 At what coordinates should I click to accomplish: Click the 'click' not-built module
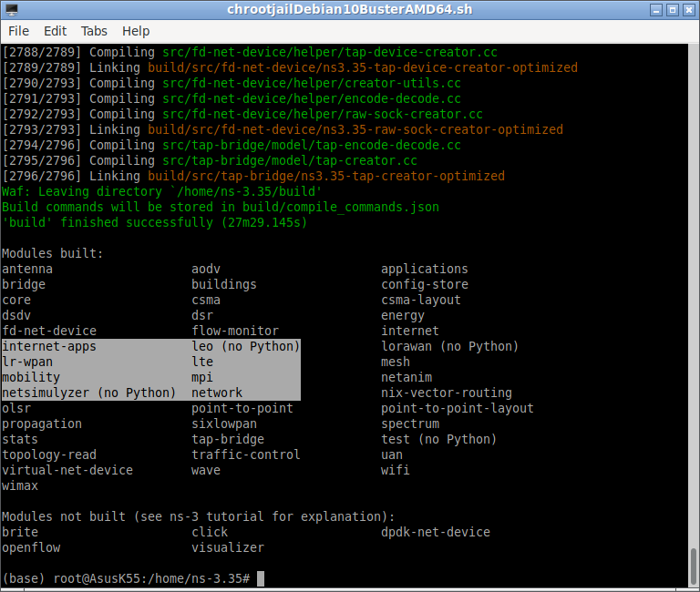click(210, 532)
